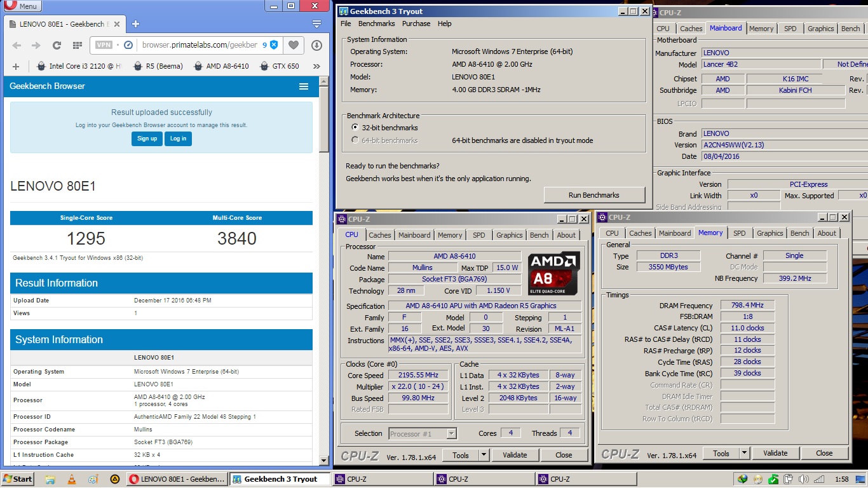The width and height of the screenshot is (868, 488).
Task: Expand Tools dropdown arrow in CPU window
Action: (x=483, y=455)
